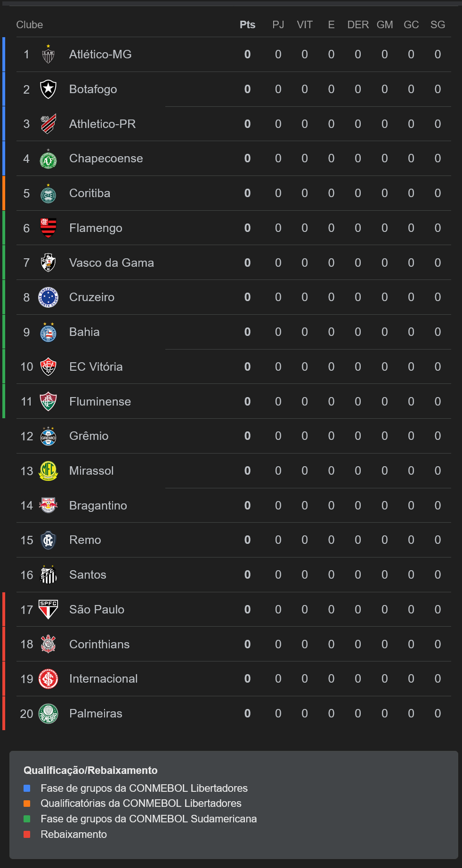This screenshot has width=462, height=868.
Task: Click the Cruzeiro blue crest
Action: click(48, 297)
